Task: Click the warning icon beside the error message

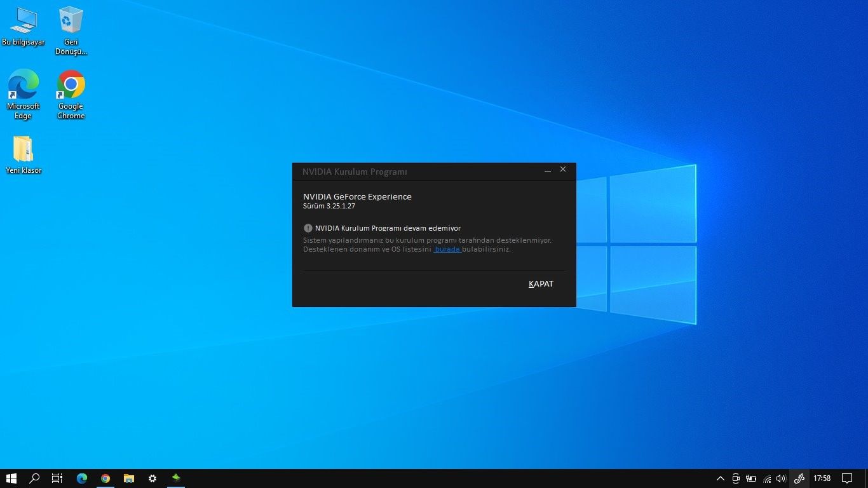Action: 308,228
